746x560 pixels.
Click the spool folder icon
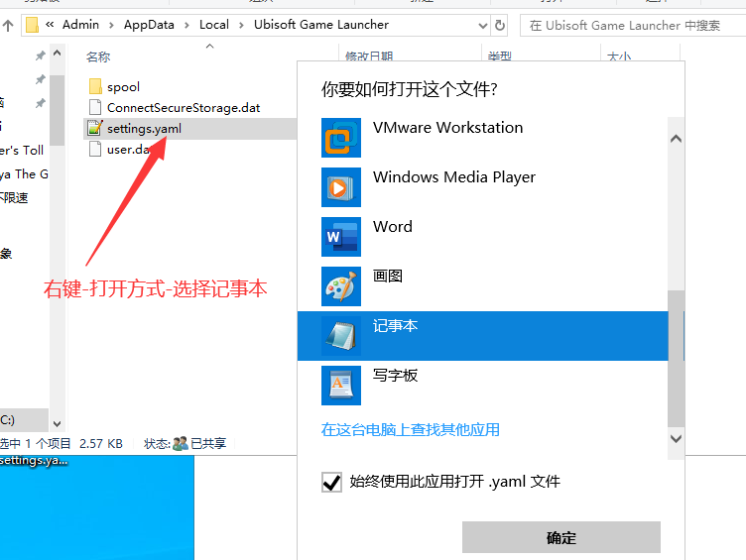[x=95, y=87]
